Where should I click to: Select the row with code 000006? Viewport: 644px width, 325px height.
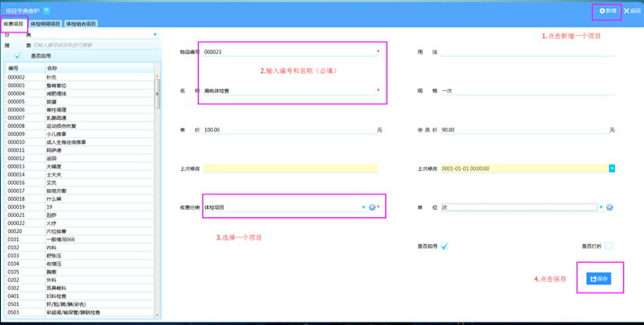tap(80, 110)
